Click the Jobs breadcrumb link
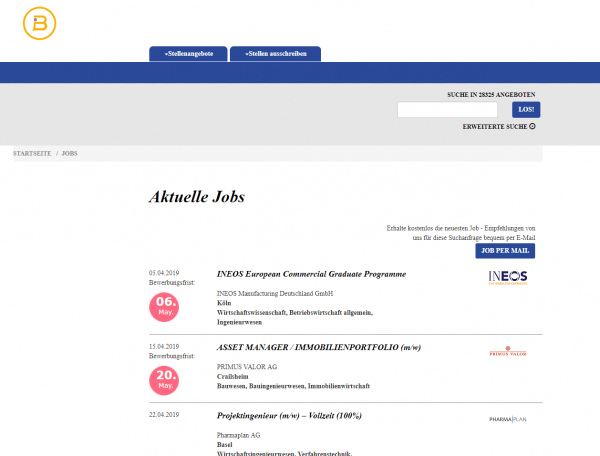600x456 pixels. click(x=70, y=153)
